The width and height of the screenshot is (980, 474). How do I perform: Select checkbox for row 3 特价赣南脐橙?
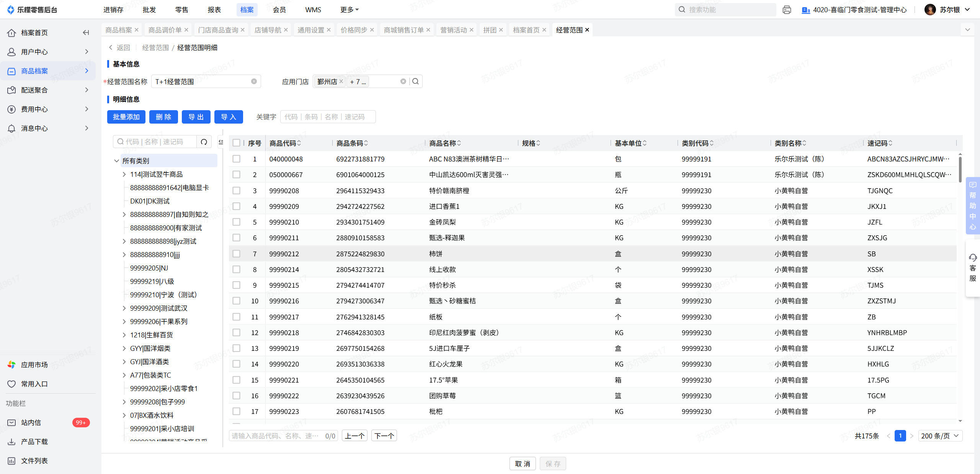[237, 191]
